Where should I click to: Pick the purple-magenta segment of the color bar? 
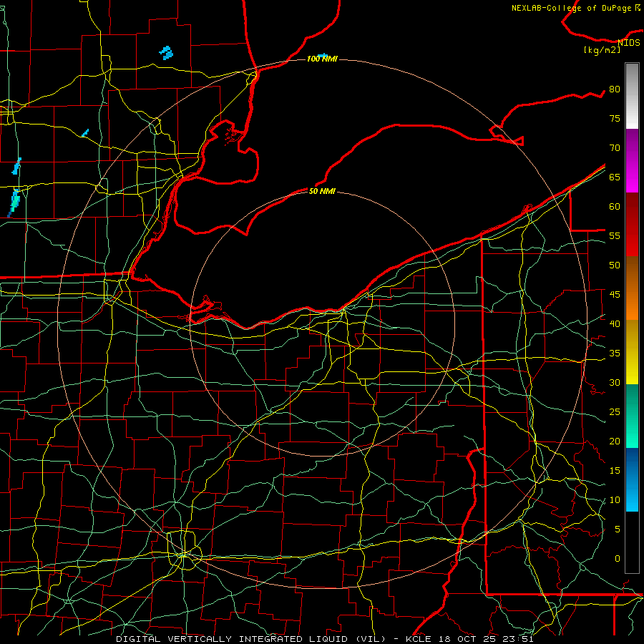(x=632, y=160)
